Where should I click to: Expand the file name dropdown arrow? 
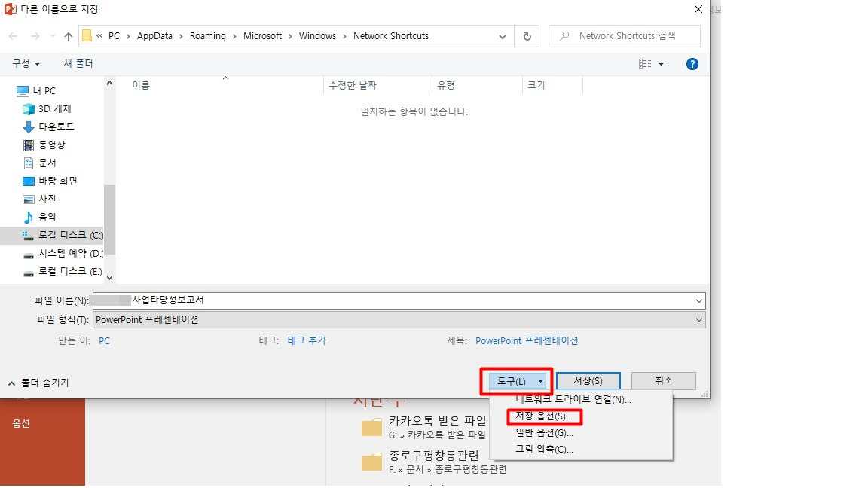[x=698, y=301]
